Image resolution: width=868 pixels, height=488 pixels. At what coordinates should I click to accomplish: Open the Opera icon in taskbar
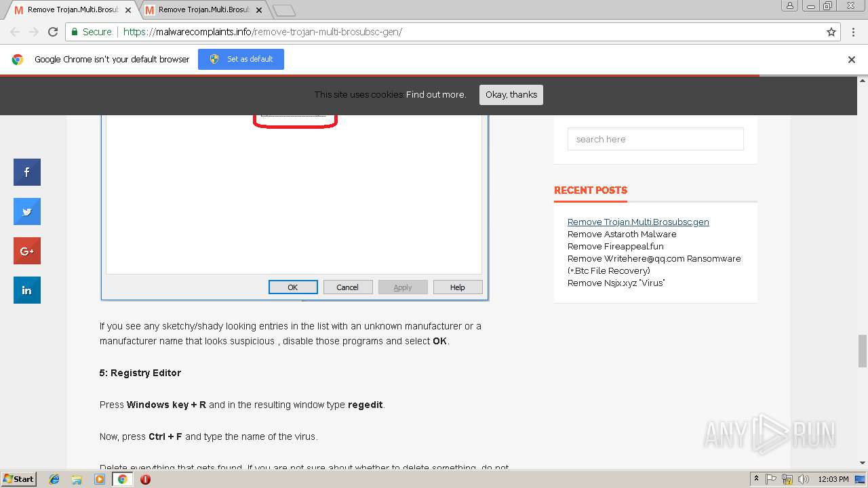145,479
